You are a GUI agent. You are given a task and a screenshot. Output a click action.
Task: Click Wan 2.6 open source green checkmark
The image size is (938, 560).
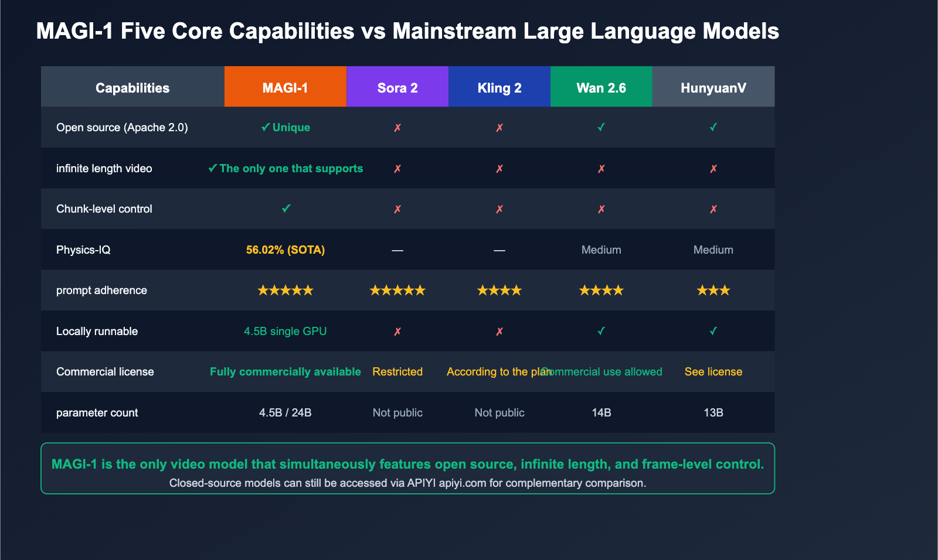point(601,127)
